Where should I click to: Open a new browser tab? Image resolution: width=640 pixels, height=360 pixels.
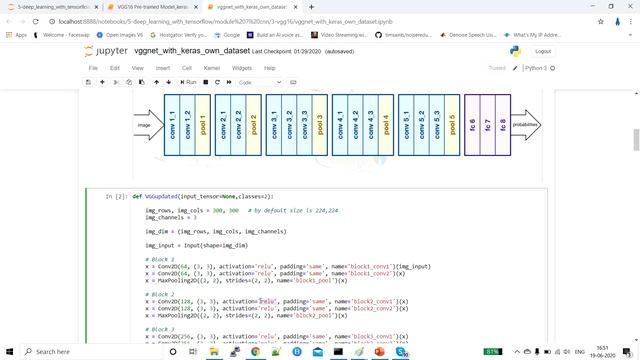pos(311,7)
